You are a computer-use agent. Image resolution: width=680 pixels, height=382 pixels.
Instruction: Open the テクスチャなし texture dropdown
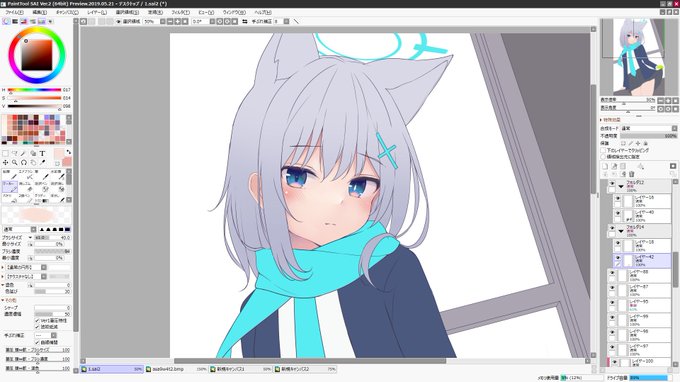(25, 276)
